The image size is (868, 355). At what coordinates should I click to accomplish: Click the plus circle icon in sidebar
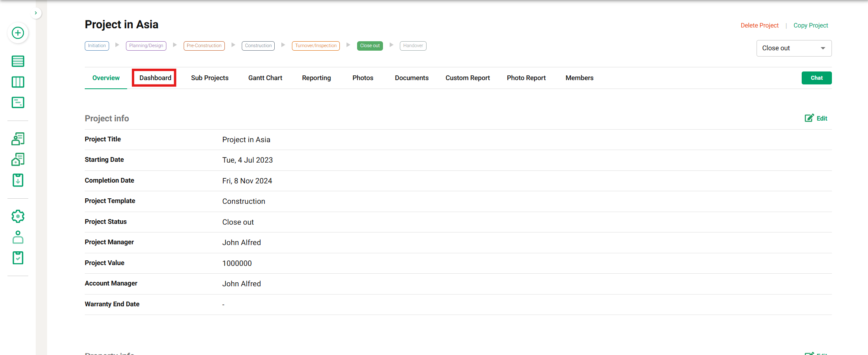coord(18,33)
